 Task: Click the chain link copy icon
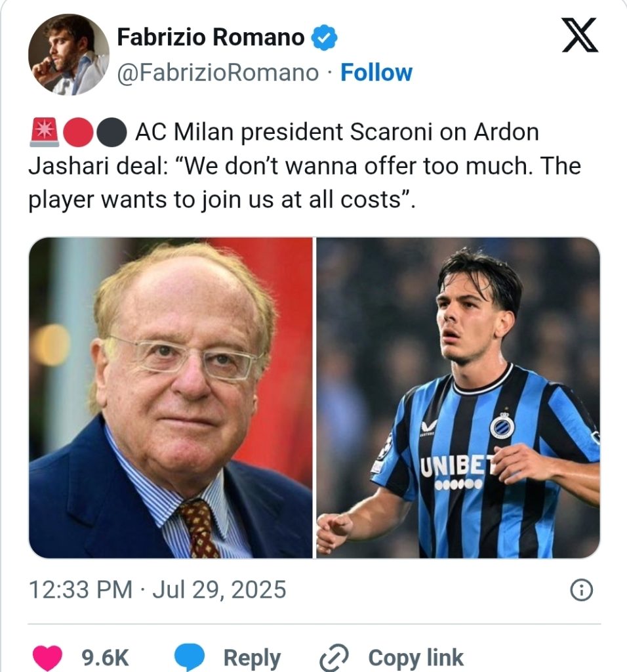pyautogui.click(x=332, y=657)
